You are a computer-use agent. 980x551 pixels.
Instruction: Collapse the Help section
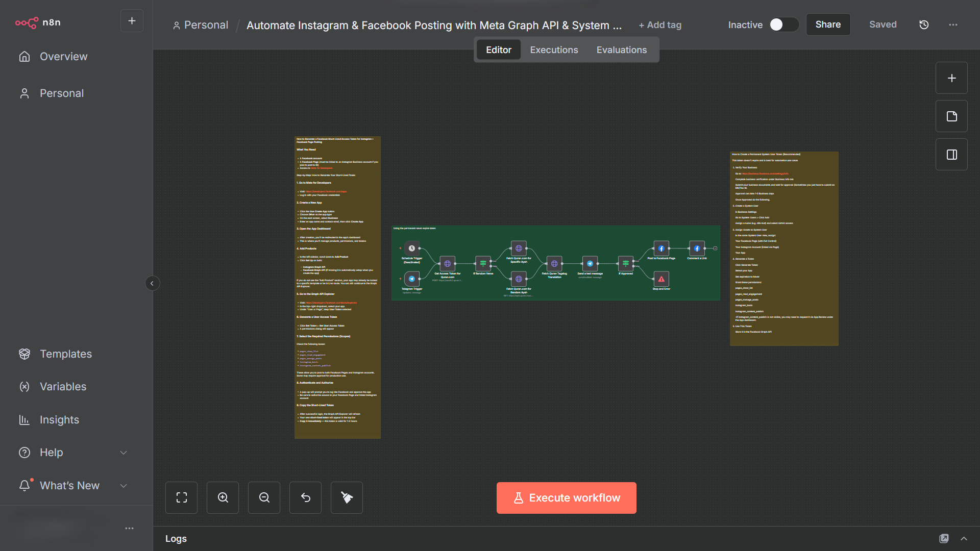[124, 453]
